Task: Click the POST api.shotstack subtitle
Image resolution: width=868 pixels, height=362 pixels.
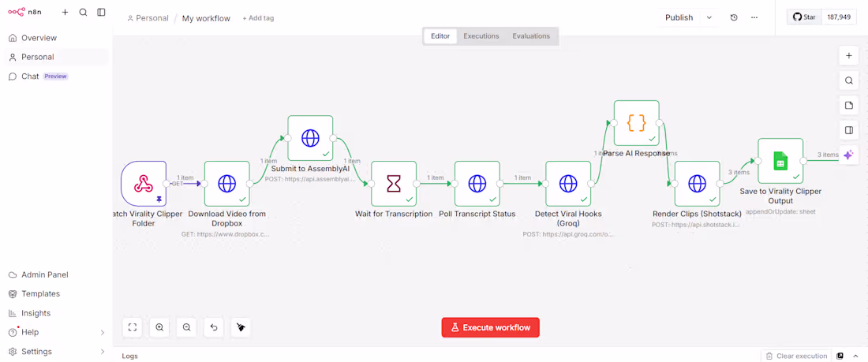Action: point(697,225)
